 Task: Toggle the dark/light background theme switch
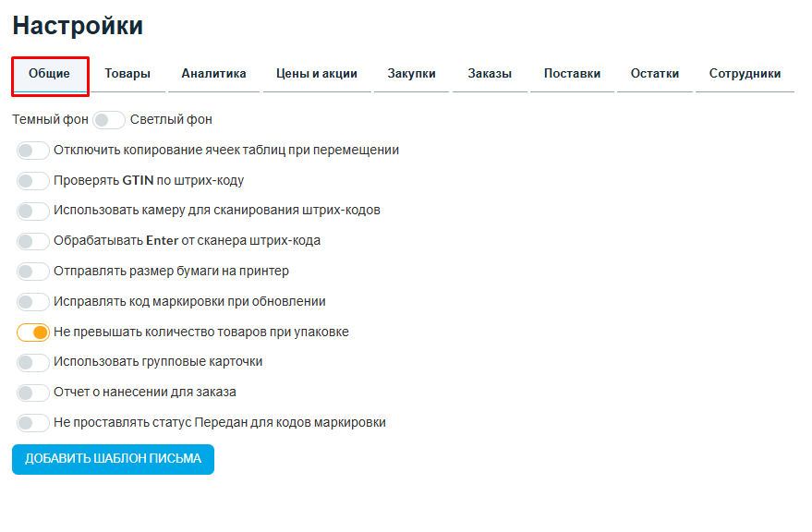pos(109,120)
